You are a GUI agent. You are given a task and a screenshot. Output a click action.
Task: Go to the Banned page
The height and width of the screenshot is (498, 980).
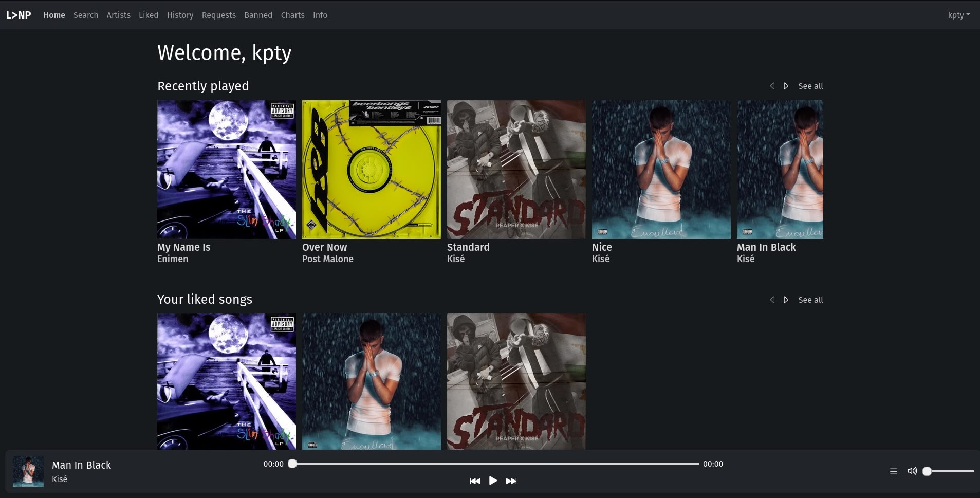[258, 15]
